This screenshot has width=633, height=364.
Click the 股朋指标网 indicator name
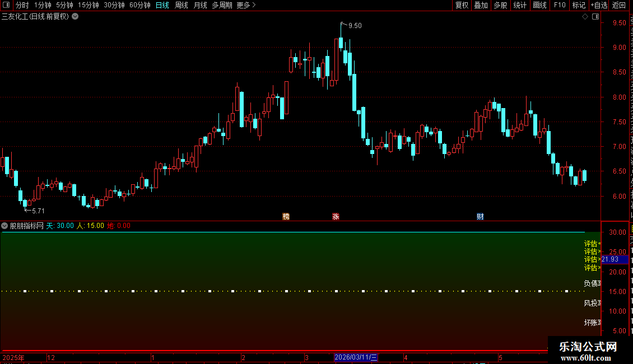click(x=27, y=226)
